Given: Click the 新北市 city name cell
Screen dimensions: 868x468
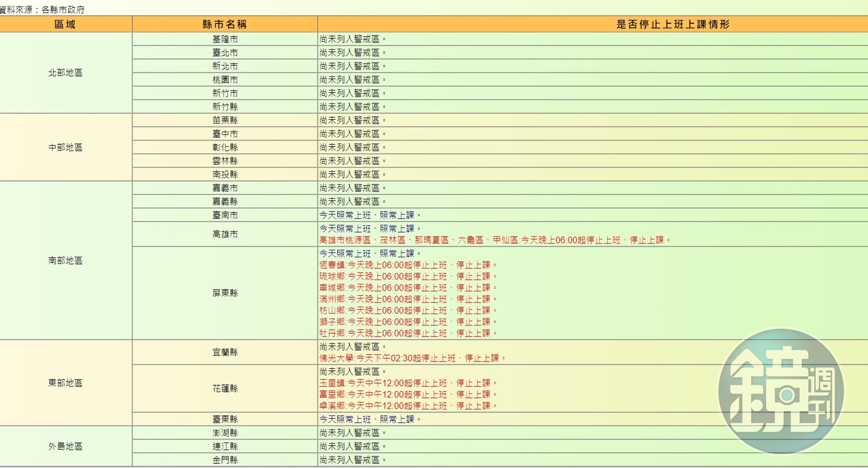Looking at the screenshot, I should pos(225,66).
